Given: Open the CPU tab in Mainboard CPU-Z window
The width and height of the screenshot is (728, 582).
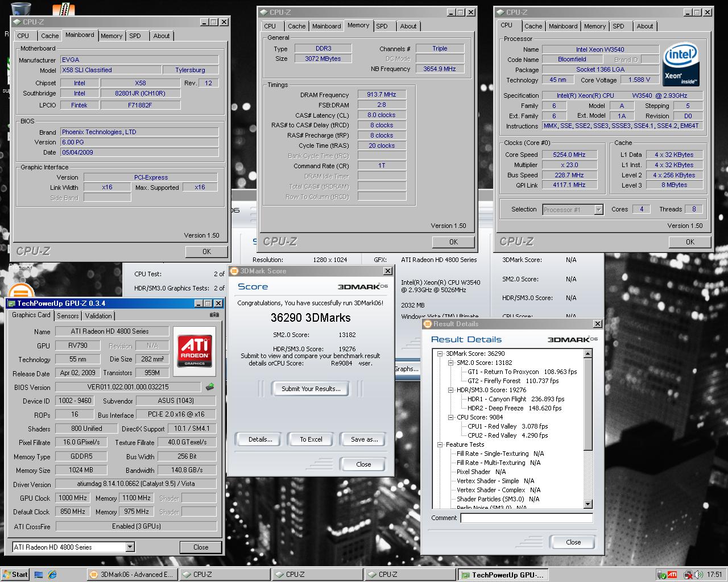Looking at the screenshot, I should (23, 36).
